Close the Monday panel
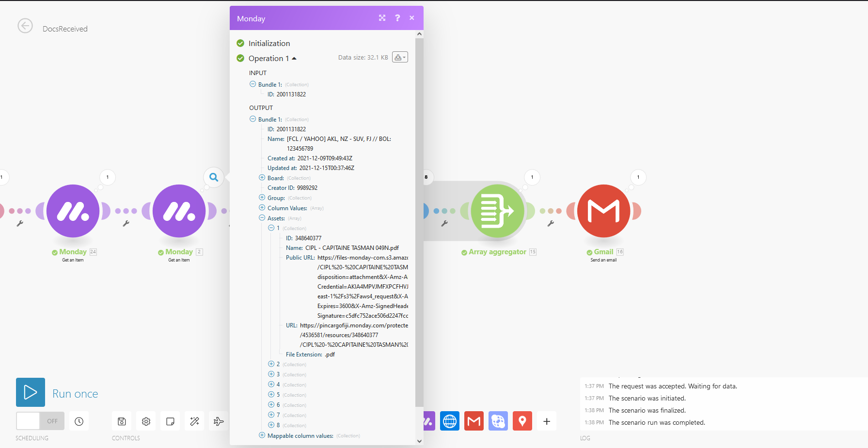 coord(412,18)
